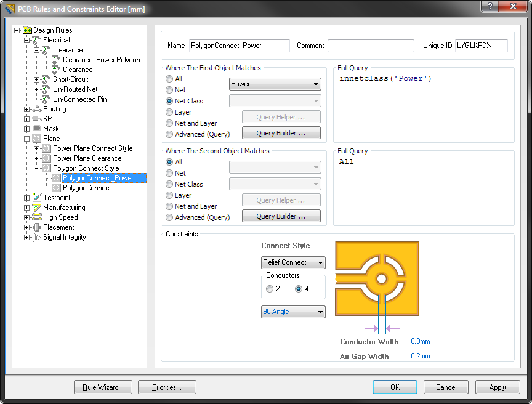Viewport: 532px width, 404px height.
Task: Click the Design Rules folder icon
Action: pos(28,30)
